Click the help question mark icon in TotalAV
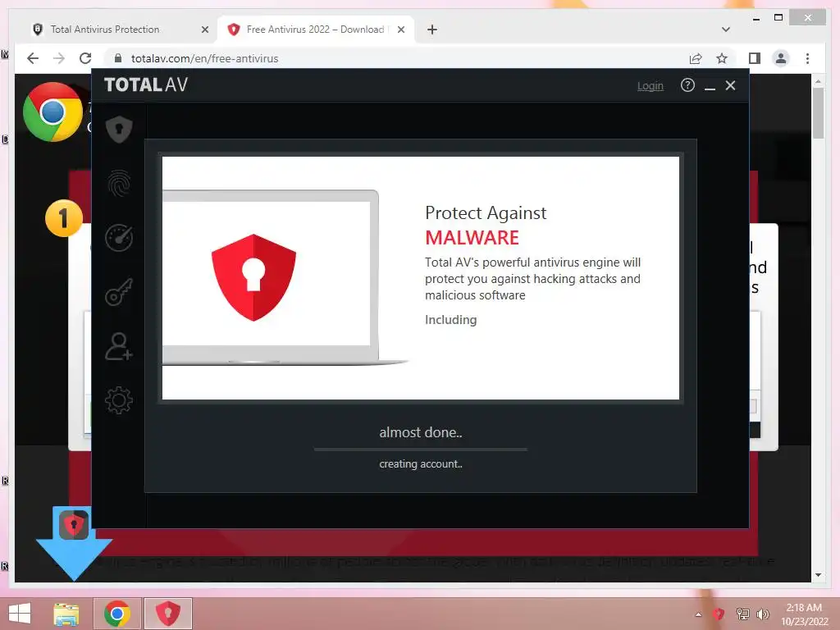This screenshot has height=630, width=840. pyautogui.click(x=687, y=85)
